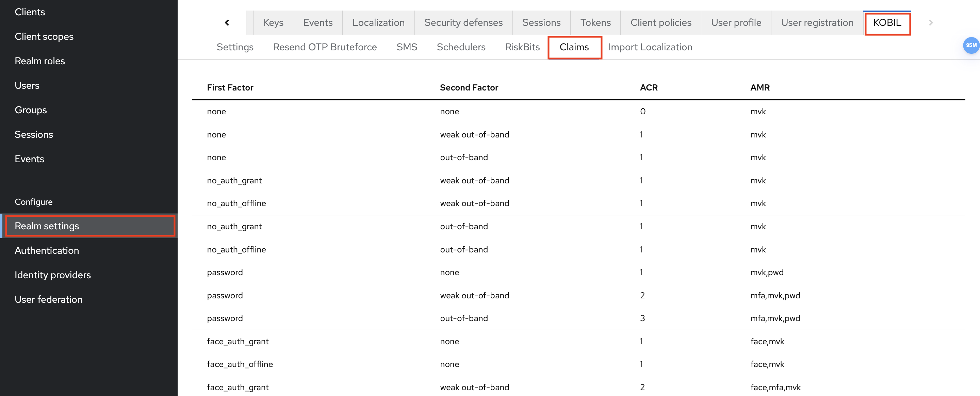Open the Security defenses tab

pyautogui.click(x=463, y=23)
